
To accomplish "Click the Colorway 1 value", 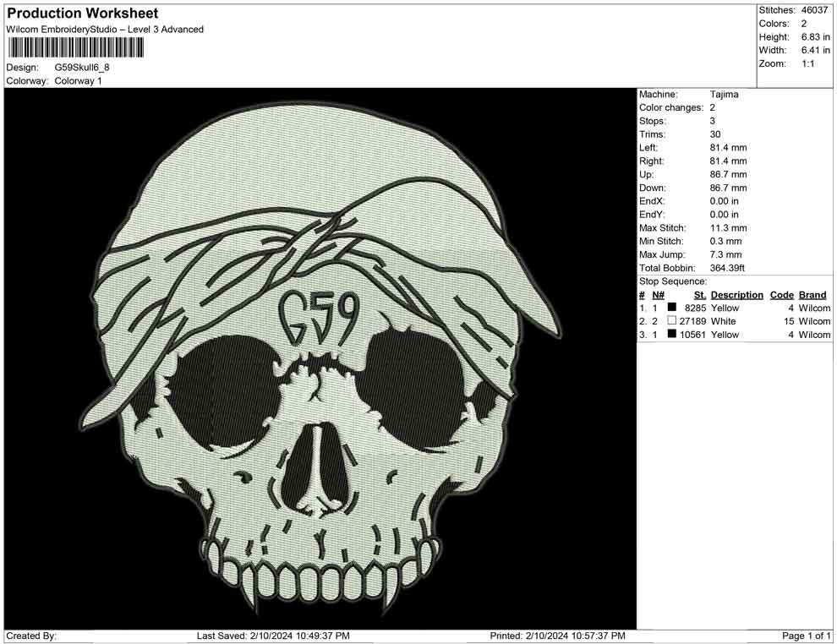I will tap(78, 81).
